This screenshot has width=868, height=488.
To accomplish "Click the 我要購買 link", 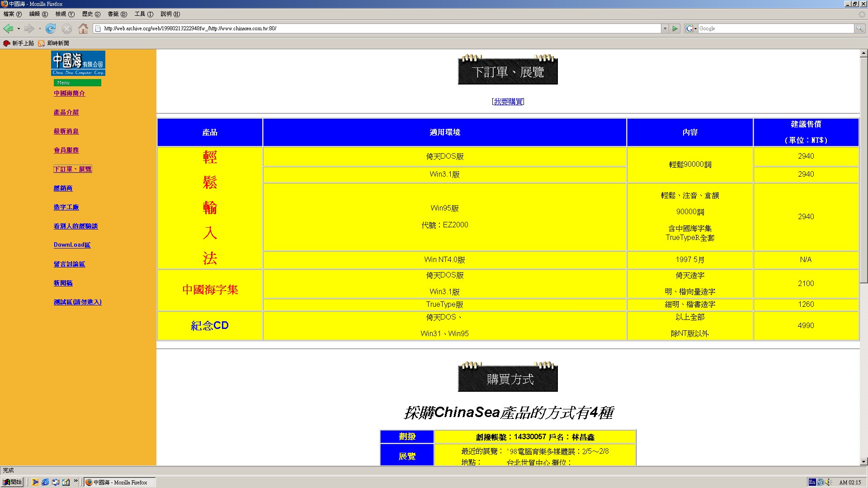I will tap(508, 102).
